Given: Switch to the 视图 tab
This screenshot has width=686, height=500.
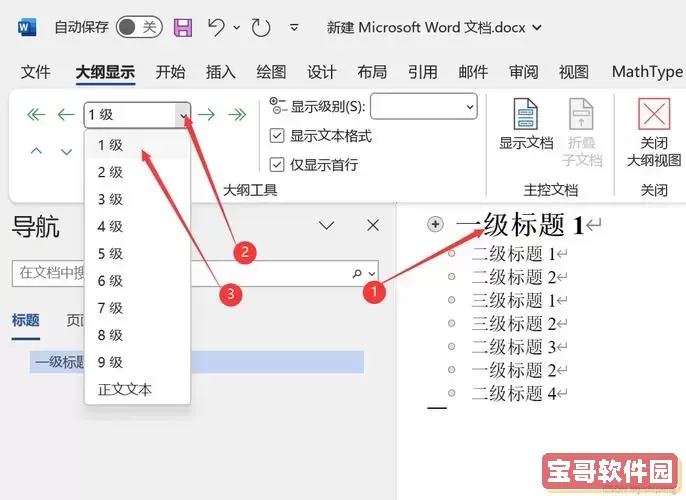Looking at the screenshot, I should (574, 72).
